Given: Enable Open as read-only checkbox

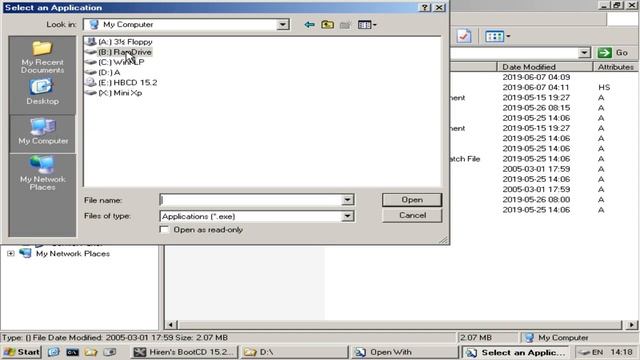Looking at the screenshot, I should click(164, 230).
